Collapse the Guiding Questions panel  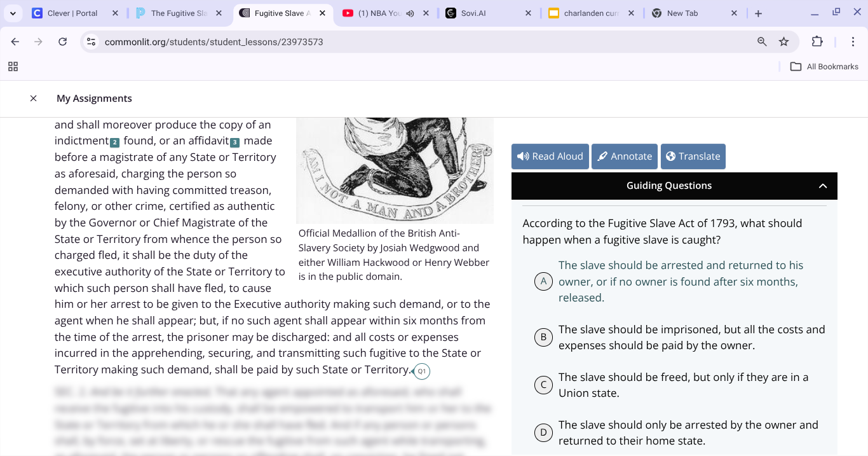tap(823, 186)
